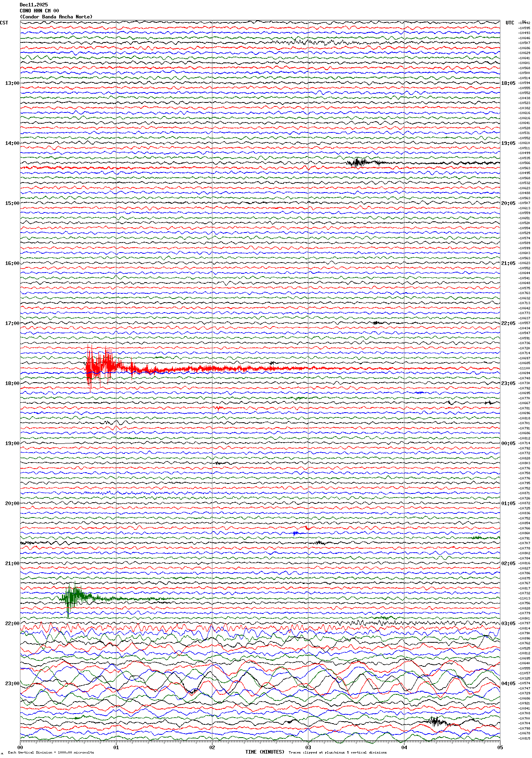
Task: Click the CST timezone label
Action: 4,23
